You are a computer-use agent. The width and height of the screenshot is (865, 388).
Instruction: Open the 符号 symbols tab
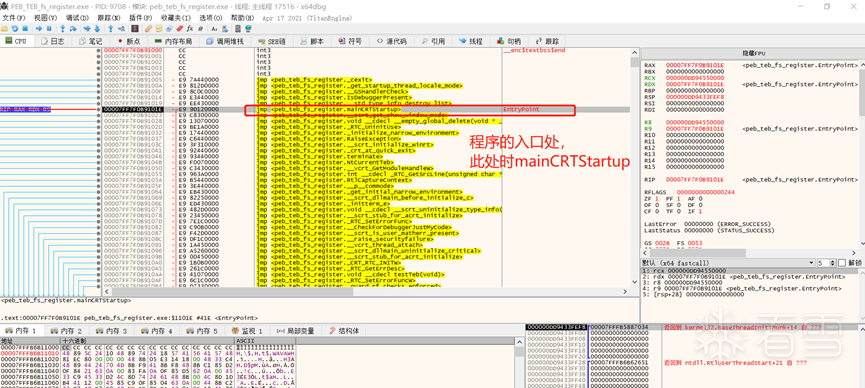click(349, 41)
